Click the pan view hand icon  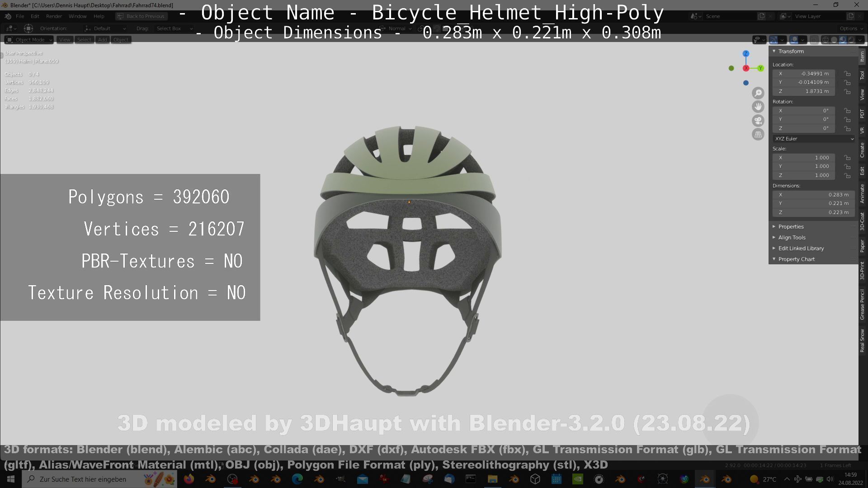coord(758,107)
